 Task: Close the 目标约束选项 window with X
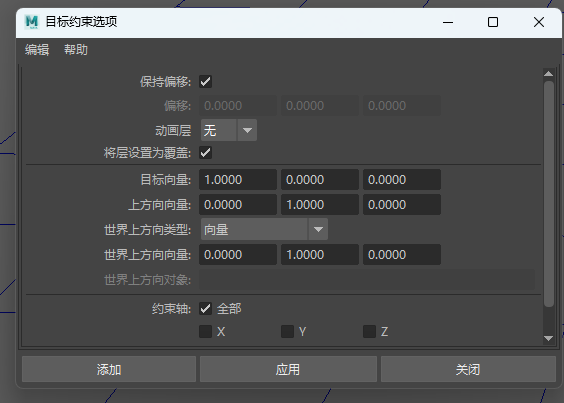(539, 22)
